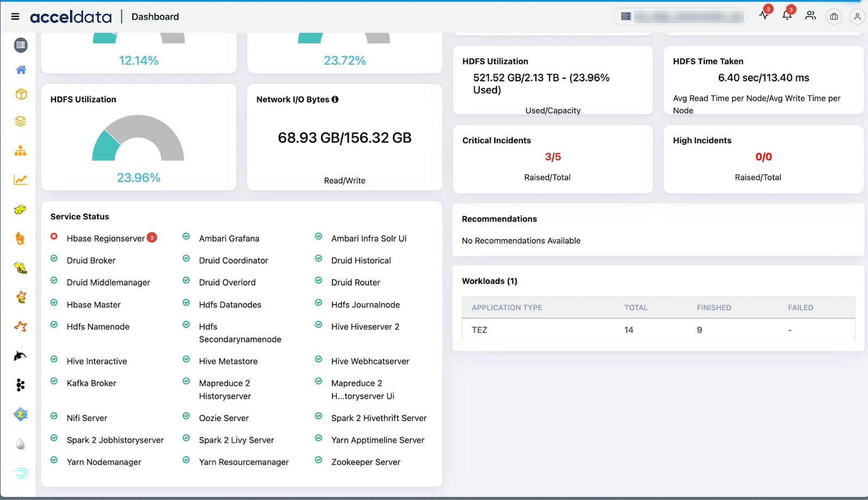
Task: Open the orange squirrel icon in sidebar
Action: (21, 239)
